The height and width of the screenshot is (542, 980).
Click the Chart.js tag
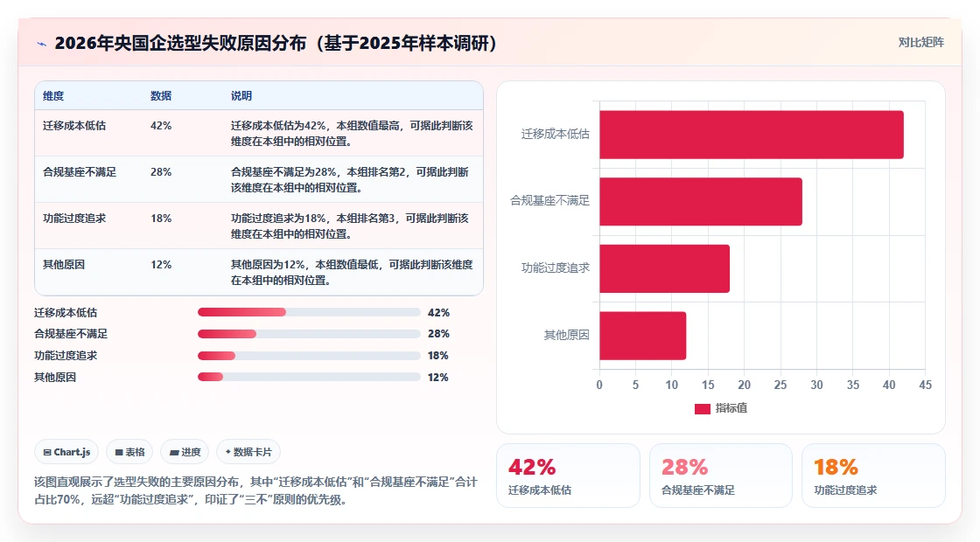tap(66, 452)
